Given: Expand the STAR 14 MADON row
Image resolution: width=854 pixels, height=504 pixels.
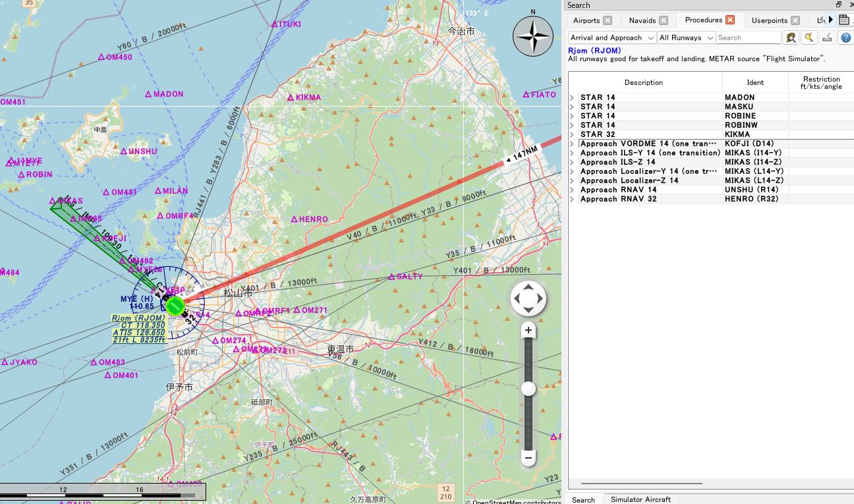Looking at the screenshot, I should 572,98.
